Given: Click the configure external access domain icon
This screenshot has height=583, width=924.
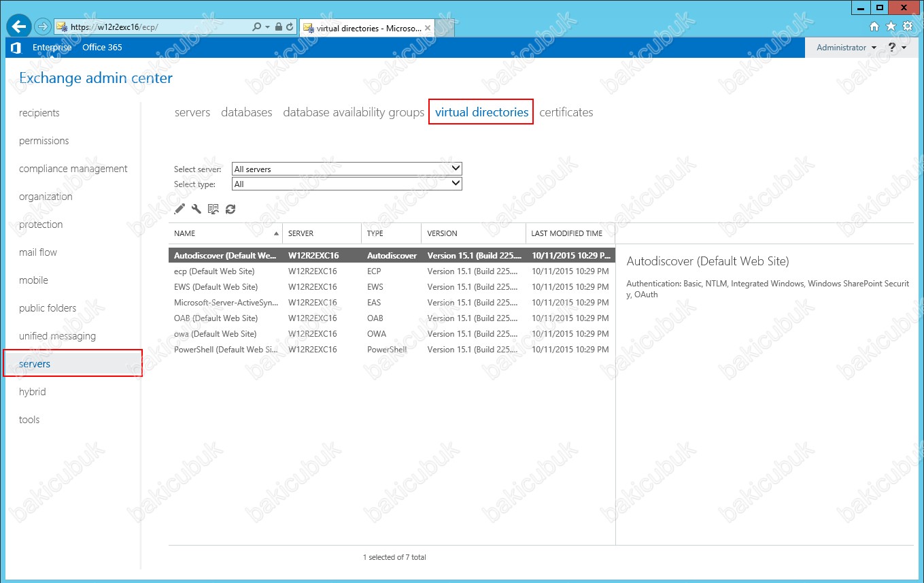Looking at the screenshot, I should (213, 210).
